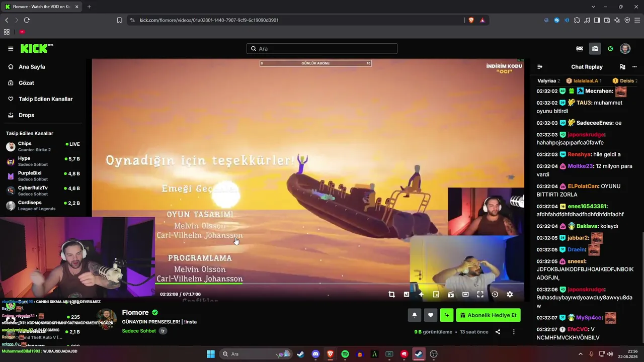The image size is (644, 362).
Task: Click the Flomore browser tab
Action: click(x=42, y=7)
